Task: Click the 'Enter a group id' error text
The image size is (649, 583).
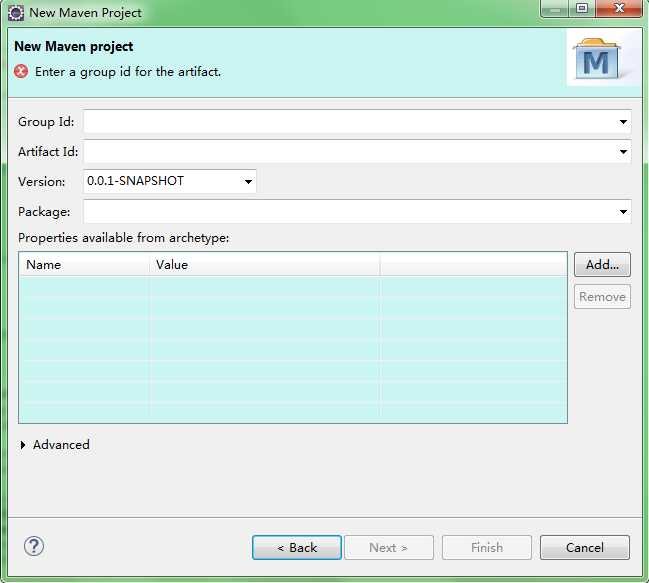Action: [x=128, y=72]
